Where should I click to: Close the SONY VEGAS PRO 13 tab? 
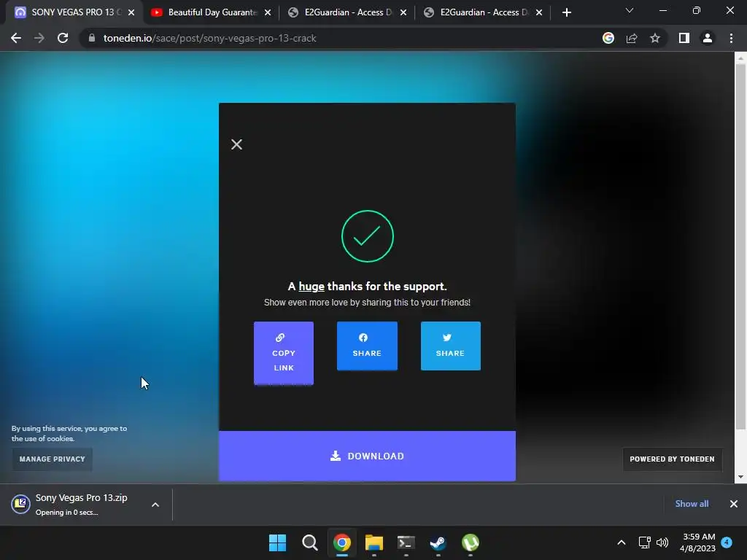pyautogui.click(x=131, y=12)
